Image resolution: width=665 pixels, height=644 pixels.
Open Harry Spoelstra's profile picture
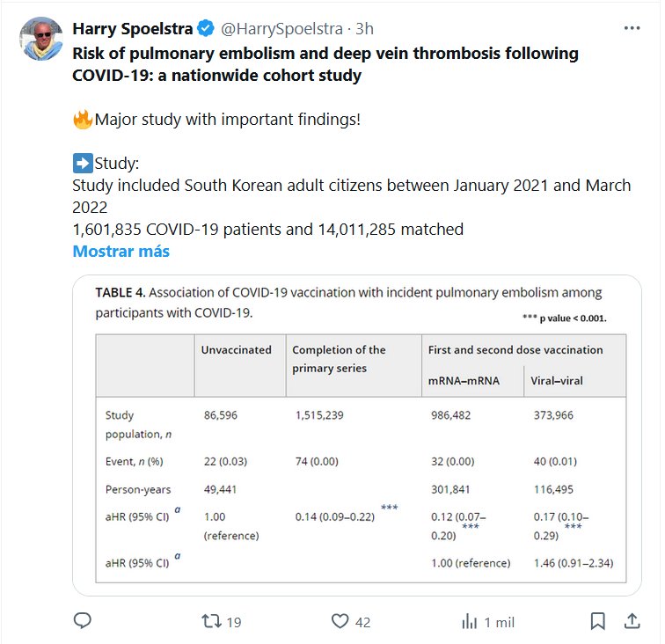tap(40, 40)
